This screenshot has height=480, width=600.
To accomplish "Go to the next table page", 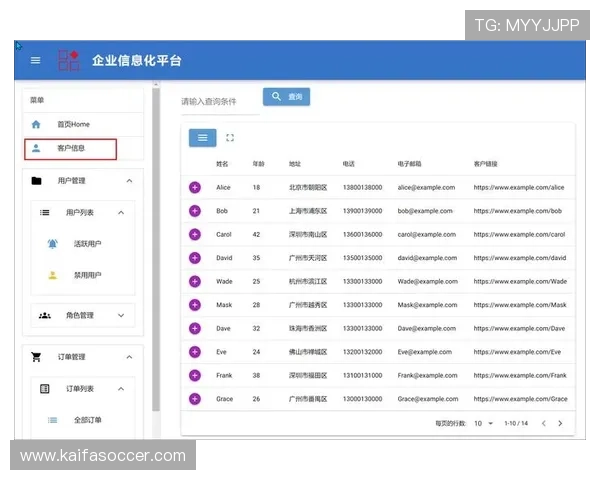I will tap(560, 423).
